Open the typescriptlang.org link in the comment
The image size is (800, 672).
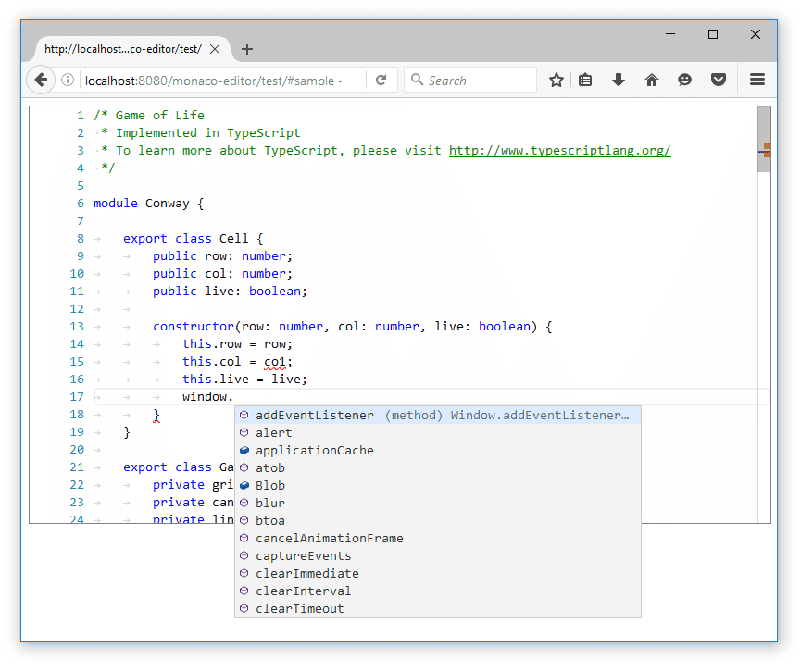click(x=559, y=150)
